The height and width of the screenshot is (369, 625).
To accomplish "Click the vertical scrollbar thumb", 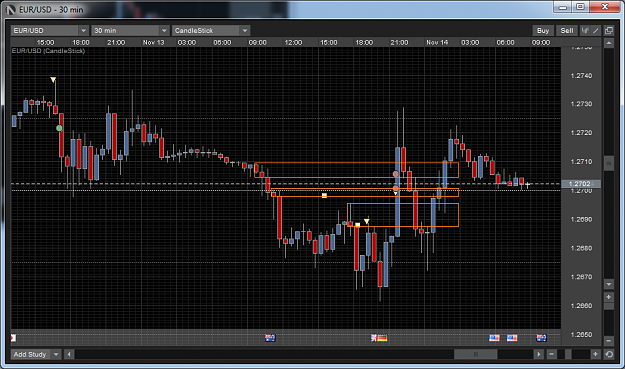I will click(x=609, y=163).
